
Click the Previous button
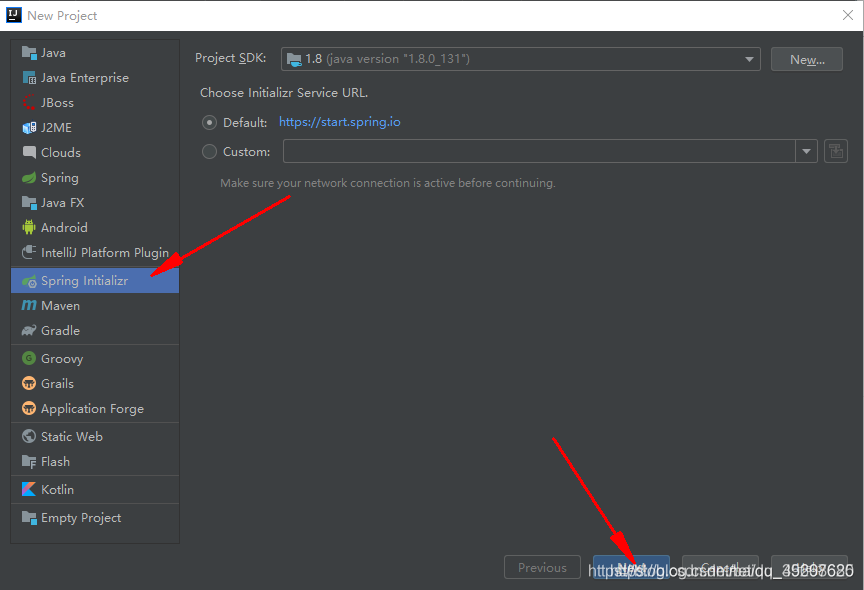point(542,567)
